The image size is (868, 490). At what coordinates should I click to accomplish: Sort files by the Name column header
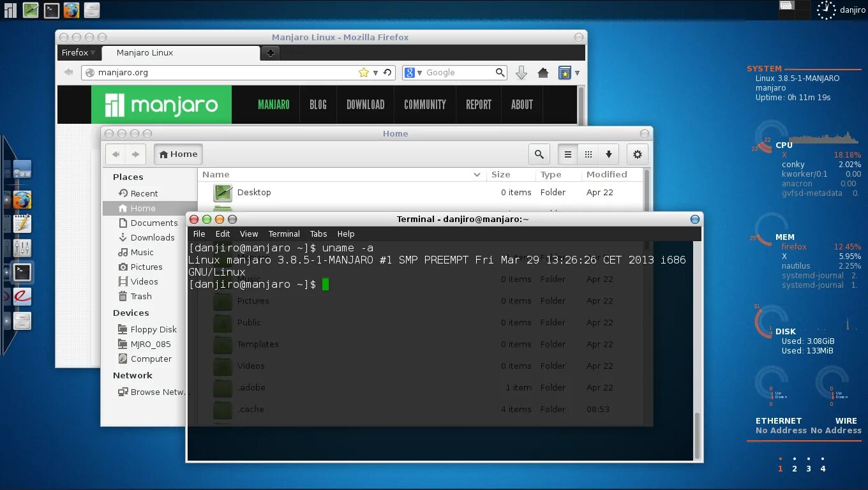[x=341, y=174]
